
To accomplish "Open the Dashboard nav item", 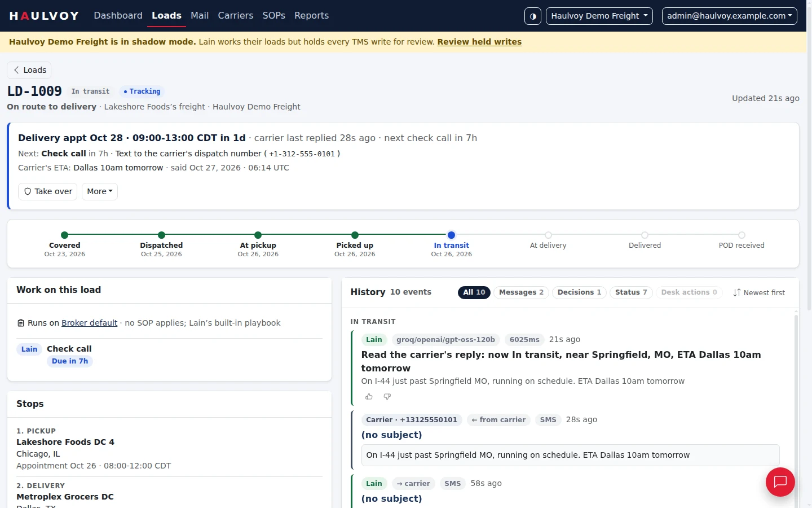I will coord(118,16).
